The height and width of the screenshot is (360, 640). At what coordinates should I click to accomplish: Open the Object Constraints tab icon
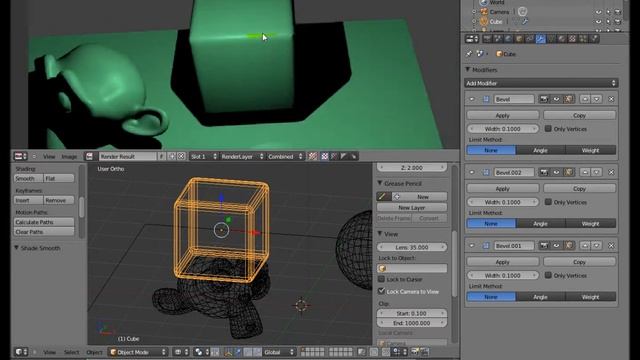coord(530,39)
